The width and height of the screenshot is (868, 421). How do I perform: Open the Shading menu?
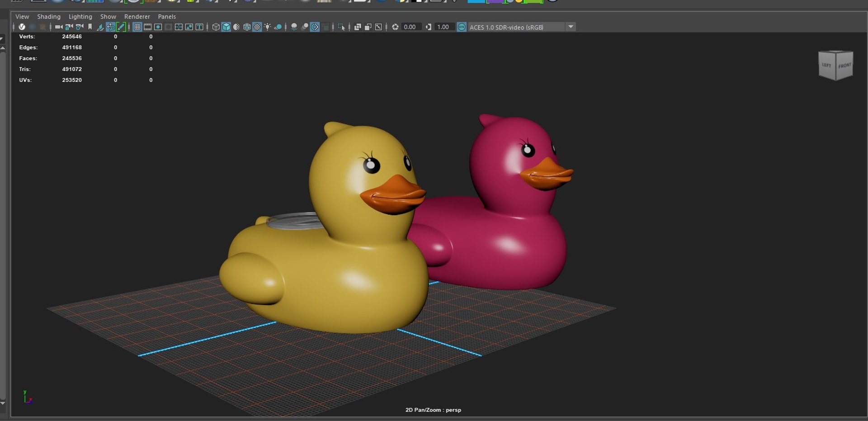pyautogui.click(x=49, y=17)
